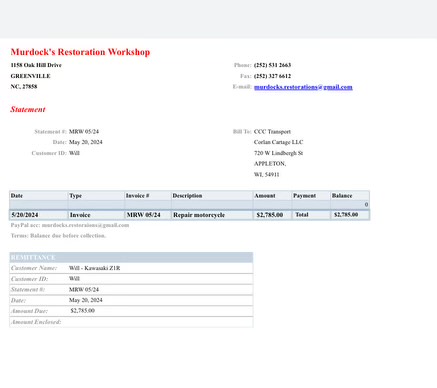Click the CCC Transport bill-to name
437x388 pixels.
[272, 132]
